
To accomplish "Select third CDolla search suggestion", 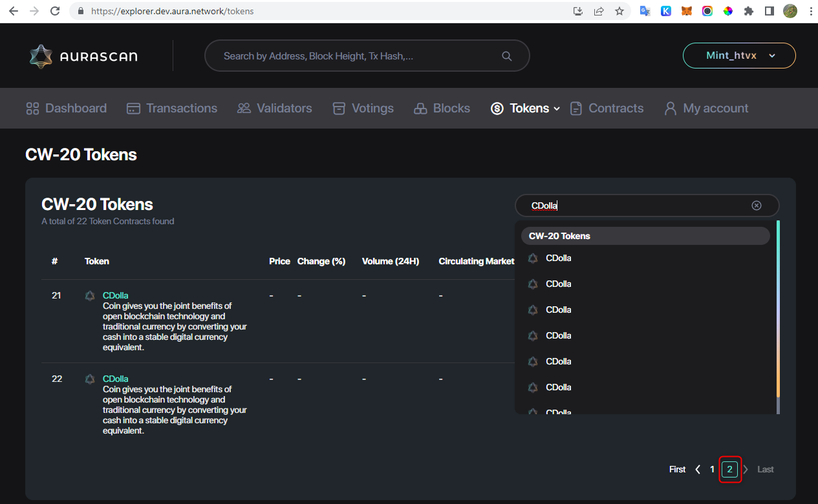I will 645,310.
